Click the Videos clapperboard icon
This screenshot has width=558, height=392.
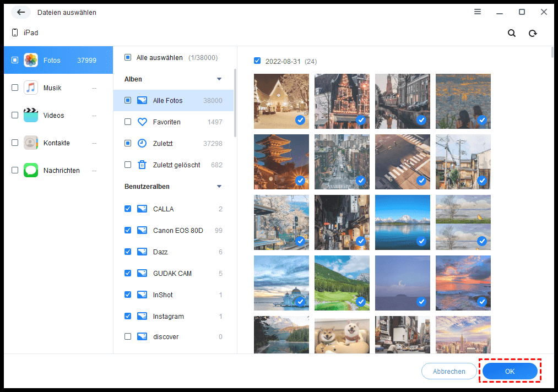click(31, 116)
